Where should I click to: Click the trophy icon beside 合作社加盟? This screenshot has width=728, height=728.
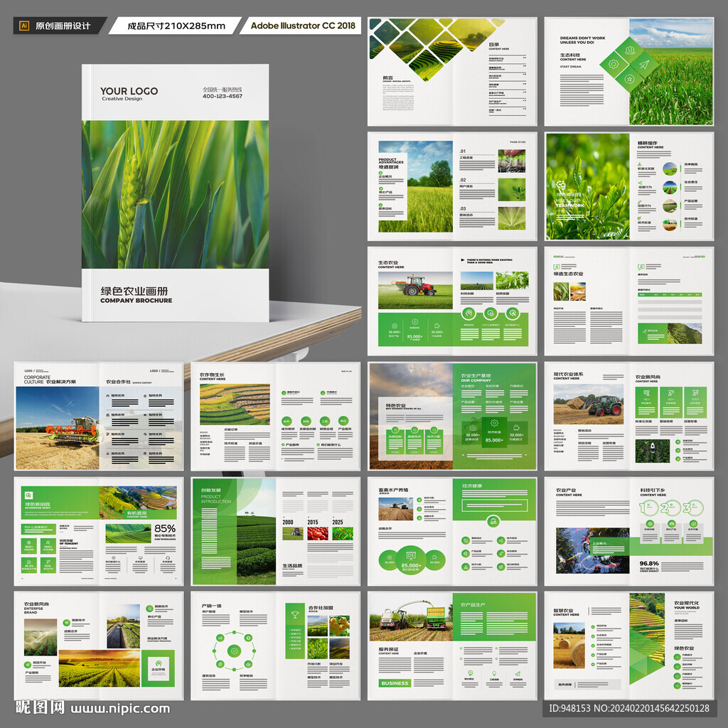(x=295, y=614)
